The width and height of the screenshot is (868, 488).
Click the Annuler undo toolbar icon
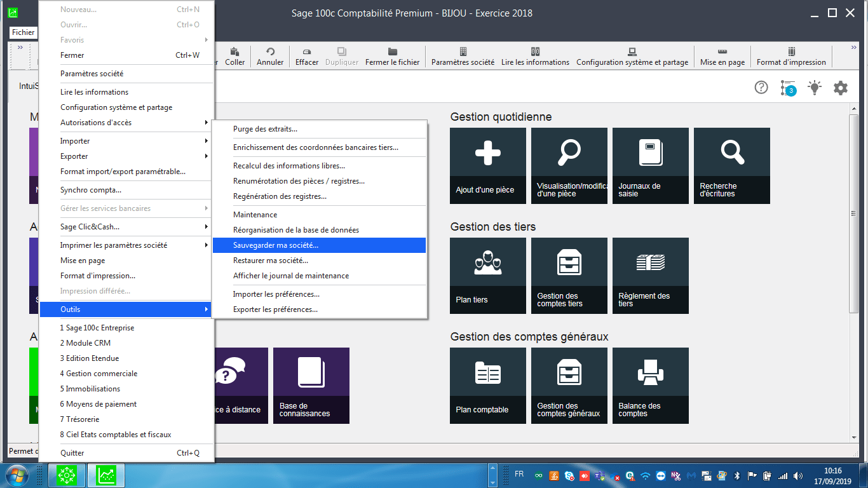(270, 56)
